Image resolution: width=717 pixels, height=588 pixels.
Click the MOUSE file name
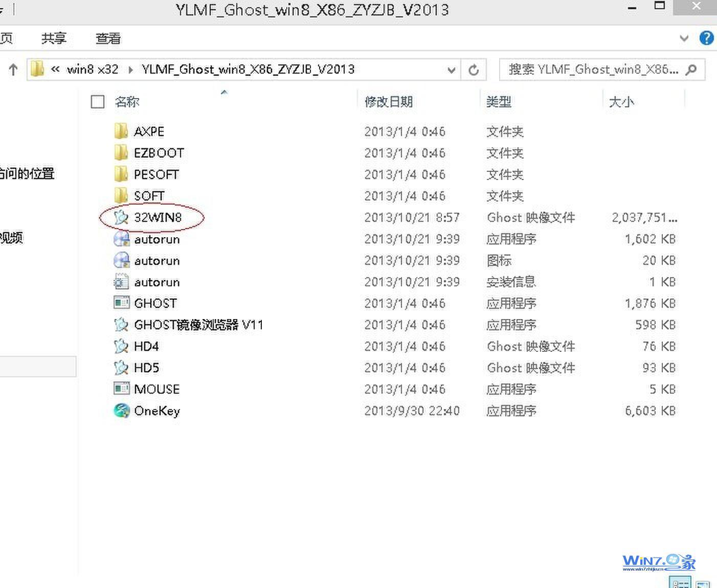point(156,389)
